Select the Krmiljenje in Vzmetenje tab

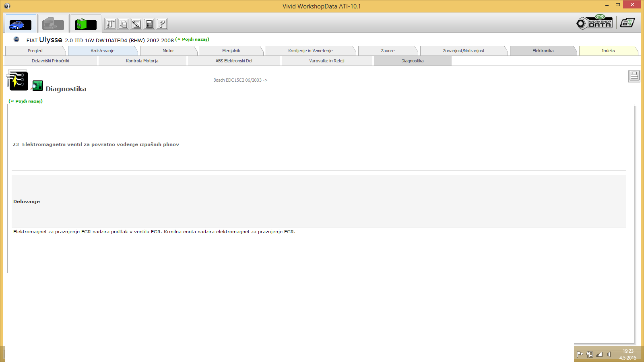pos(310,51)
